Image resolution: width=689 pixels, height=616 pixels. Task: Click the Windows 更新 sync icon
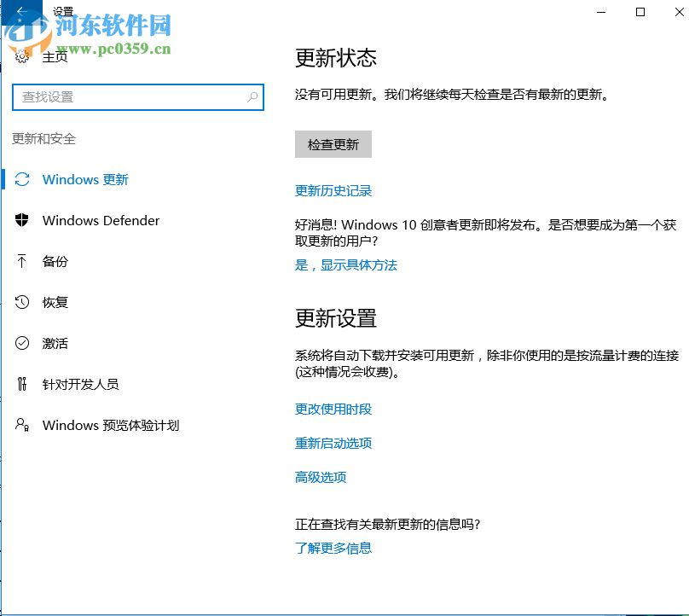tap(23, 179)
